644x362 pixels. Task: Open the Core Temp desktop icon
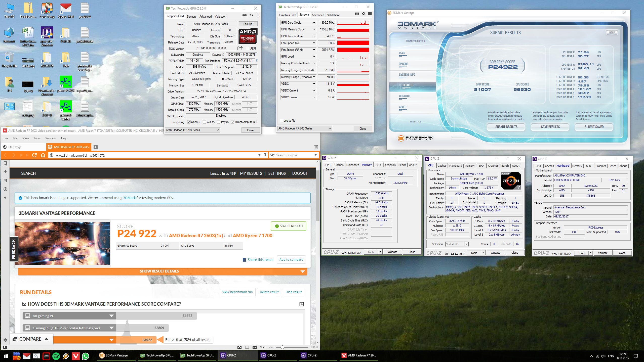pyautogui.click(x=47, y=11)
